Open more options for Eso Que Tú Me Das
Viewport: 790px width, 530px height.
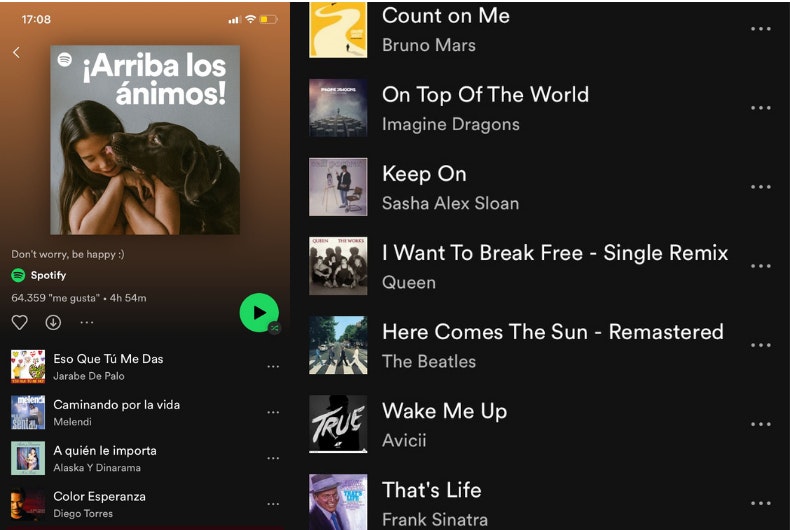tap(273, 366)
